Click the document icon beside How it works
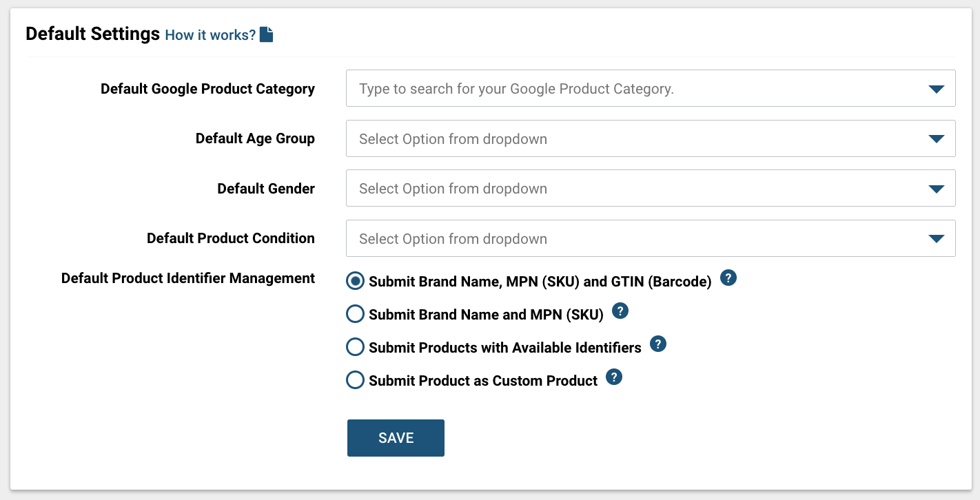 (x=266, y=34)
